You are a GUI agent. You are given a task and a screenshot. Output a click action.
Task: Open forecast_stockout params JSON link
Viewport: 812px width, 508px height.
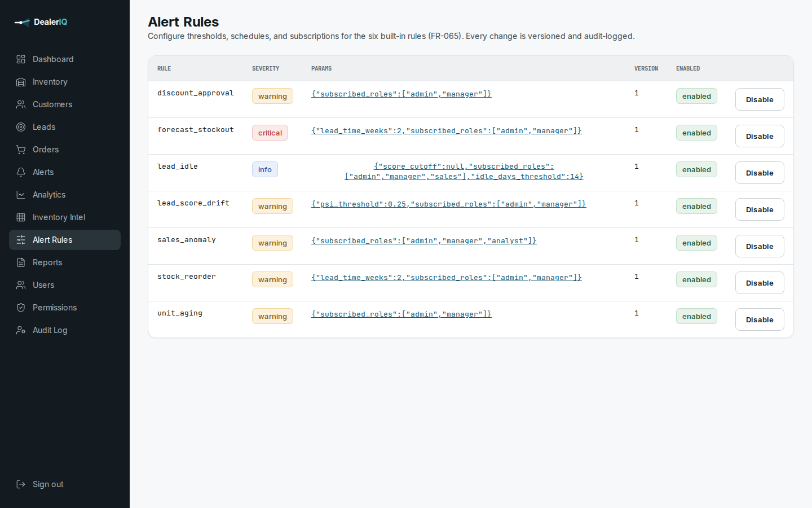coord(447,130)
